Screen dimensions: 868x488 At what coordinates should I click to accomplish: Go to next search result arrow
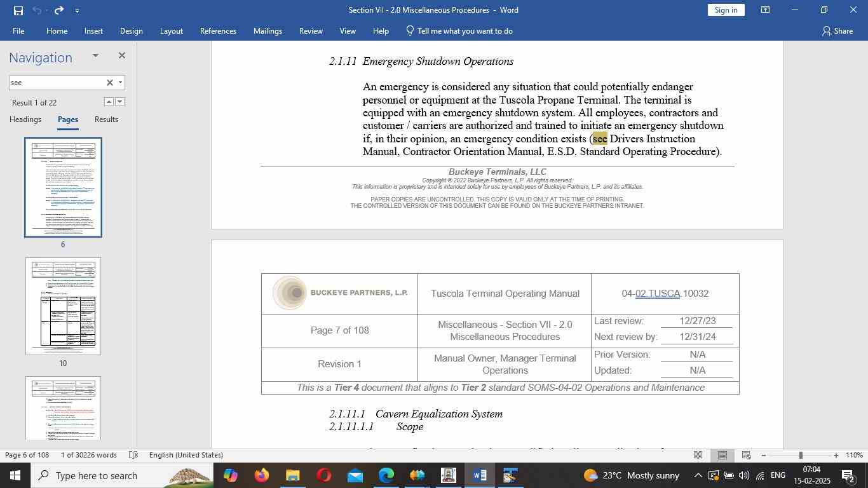pyautogui.click(x=119, y=102)
